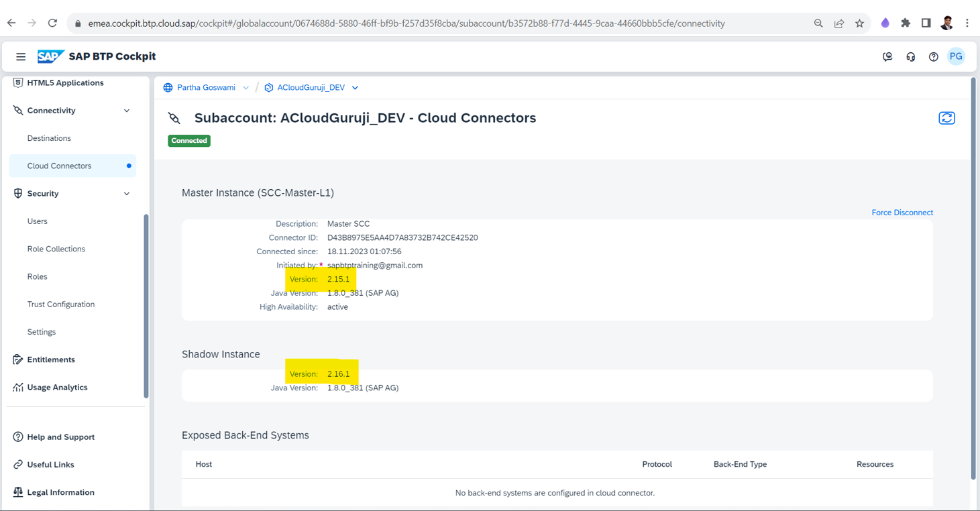This screenshot has height=511, width=980.
Task: Click the refresh icon beside the subaccount title
Action: [x=946, y=118]
